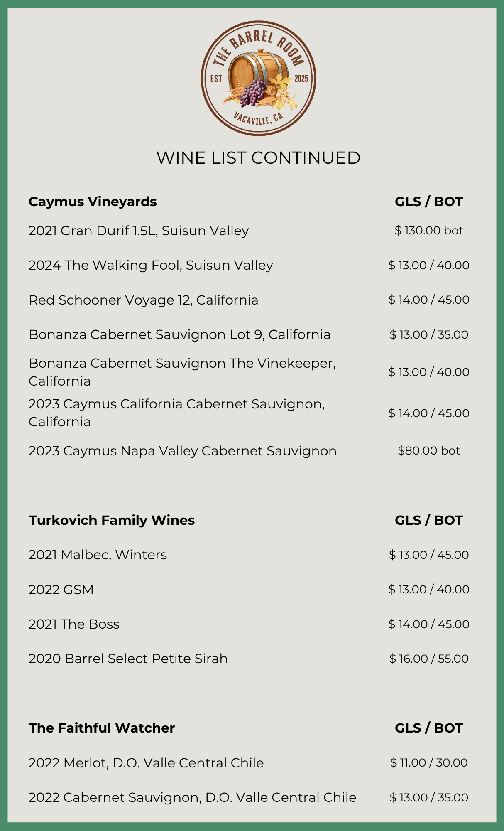Select 2023 Caymus California Cabernet Sauvignon
Image resolution: width=504 pixels, height=831 pixels.
[x=176, y=413]
